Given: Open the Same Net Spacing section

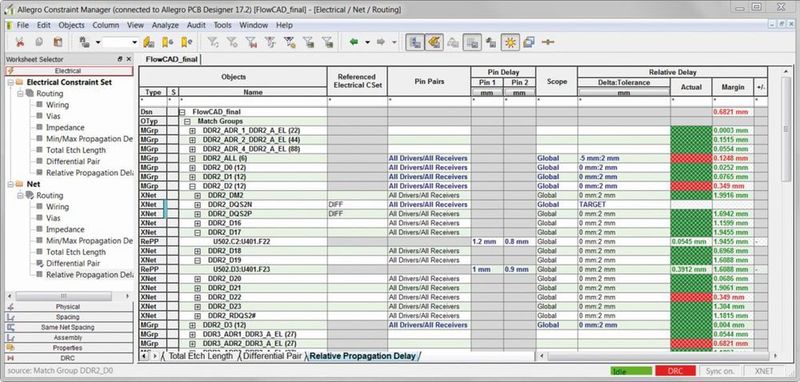Looking at the screenshot, I should (68, 327).
